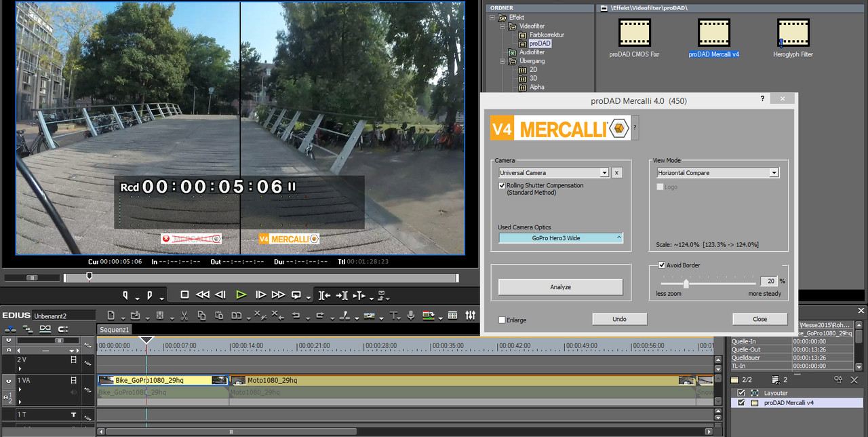Image resolution: width=868 pixels, height=437 pixels.
Task: Click the Undo button in Mercalli dialog
Action: tap(619, 319)
